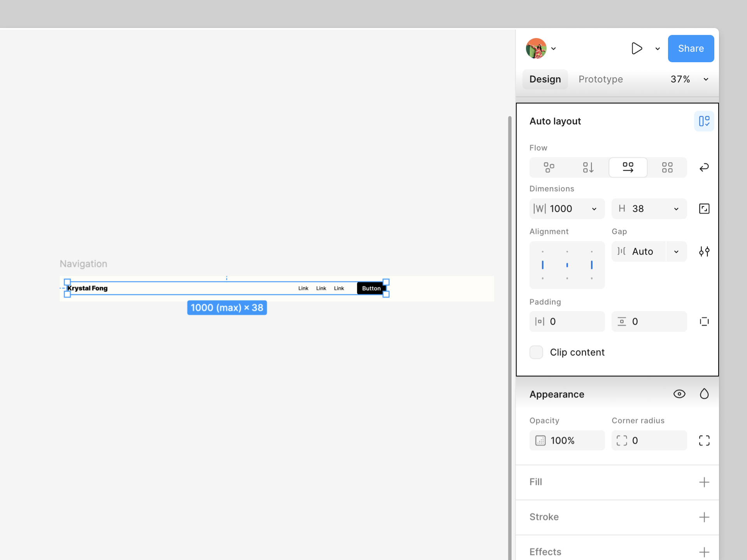Click the wrap flow arrow icon
This screenshot has width=747, height=560.
pyautogui.click(x=704, y=168)
